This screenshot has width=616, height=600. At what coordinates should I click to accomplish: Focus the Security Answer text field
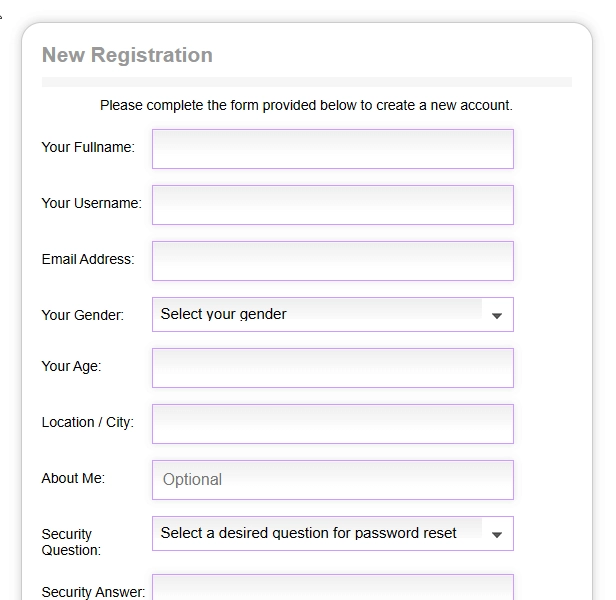click(332, 588)
